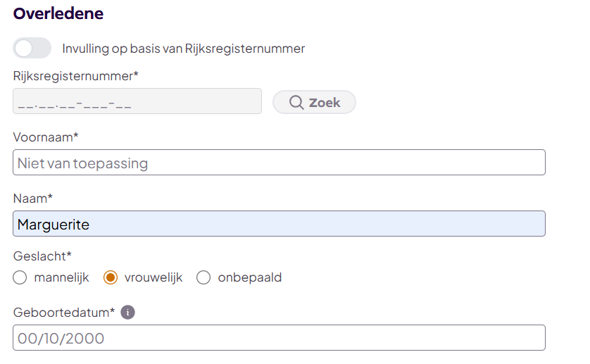Focus the Rijksregisternummer masked input field
590x364 pixels.
(x=137, y=101)
